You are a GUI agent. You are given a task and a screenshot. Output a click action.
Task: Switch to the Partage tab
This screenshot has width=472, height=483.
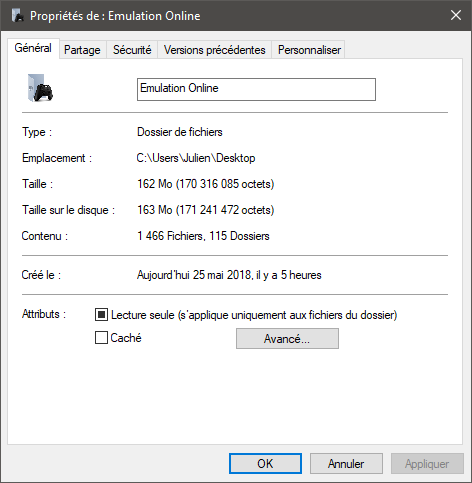click(82, 50)
